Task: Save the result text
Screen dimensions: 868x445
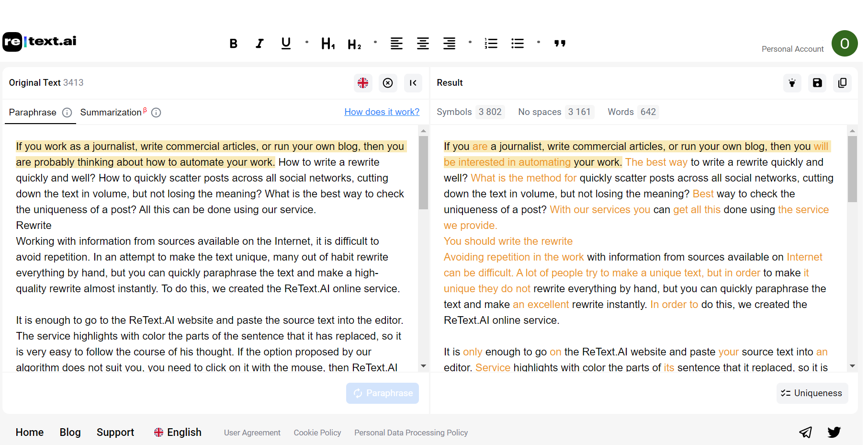Action: pyautogui.click(x=817, y=83)
